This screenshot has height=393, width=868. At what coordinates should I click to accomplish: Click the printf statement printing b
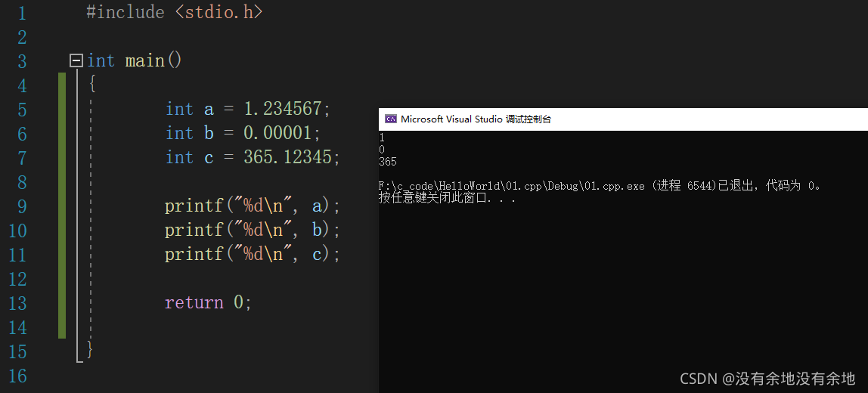click(x=252, y=231)
